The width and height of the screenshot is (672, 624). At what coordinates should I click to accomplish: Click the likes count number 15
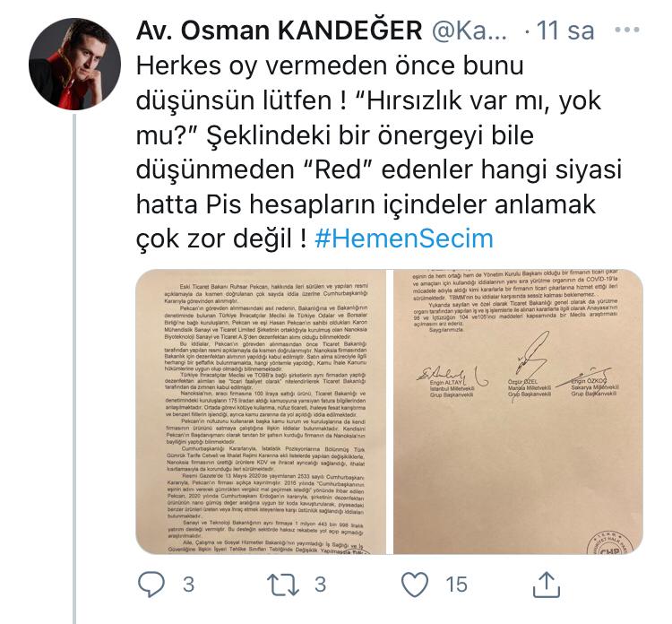coord(456,585)
